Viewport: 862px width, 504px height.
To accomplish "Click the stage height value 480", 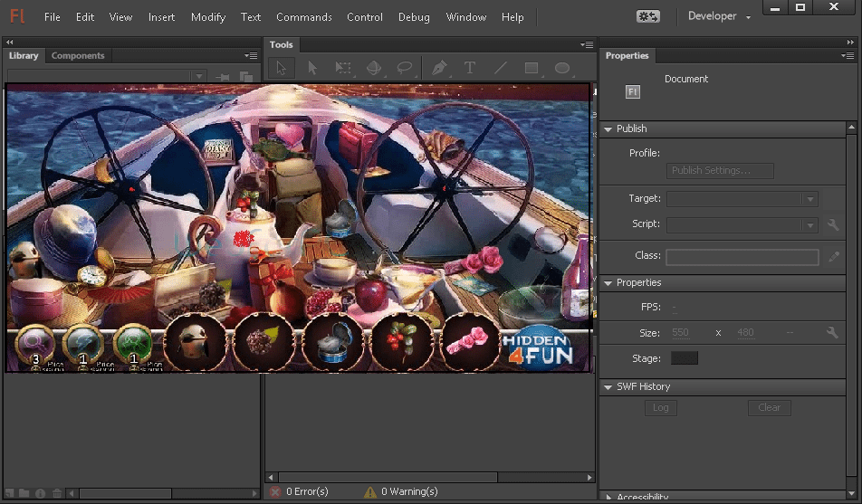I will pos(745,332).
